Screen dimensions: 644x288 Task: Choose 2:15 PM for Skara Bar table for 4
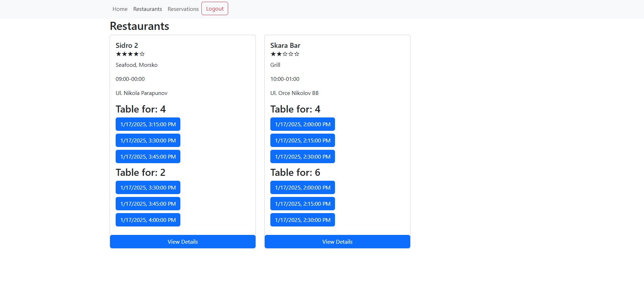303,141
